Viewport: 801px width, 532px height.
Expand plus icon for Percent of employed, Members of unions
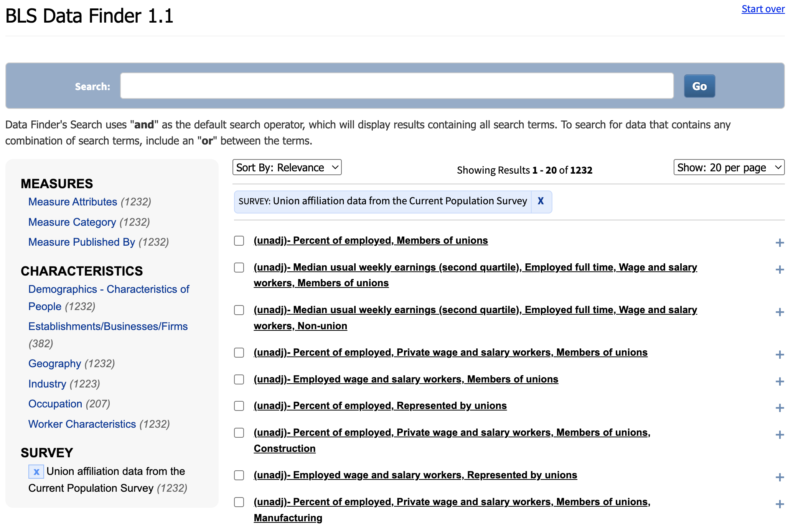[779, 243]
